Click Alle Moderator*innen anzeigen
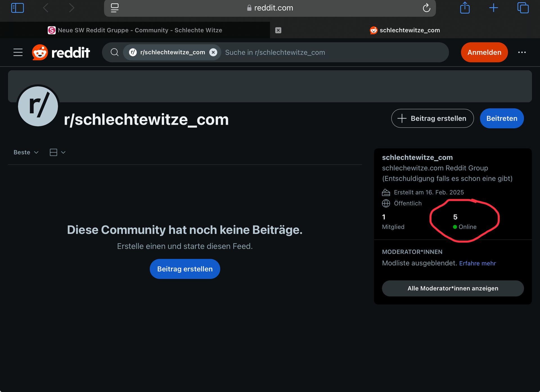 pos(453,288)
